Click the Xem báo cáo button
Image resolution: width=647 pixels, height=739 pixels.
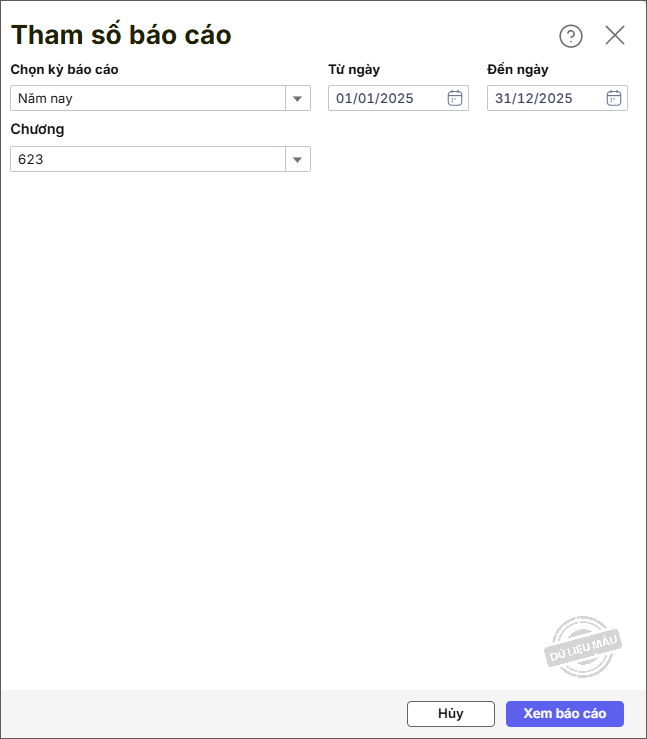point(564,713)
